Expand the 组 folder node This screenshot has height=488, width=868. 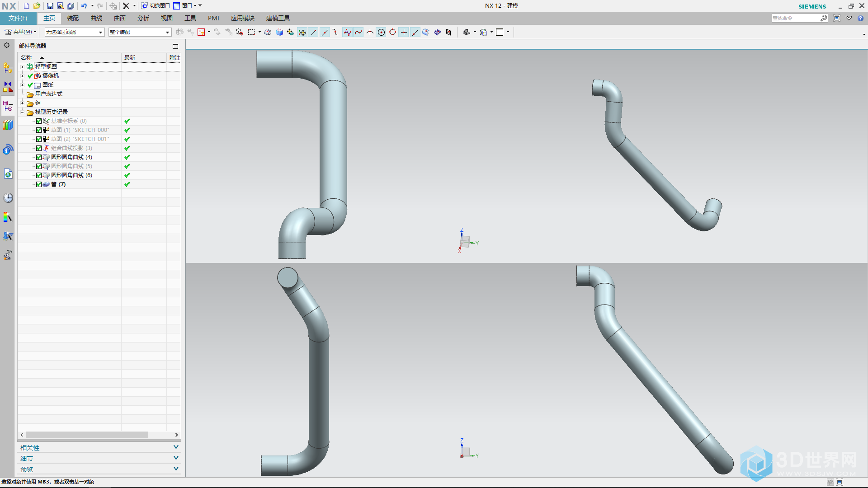(x=22, y=103)
